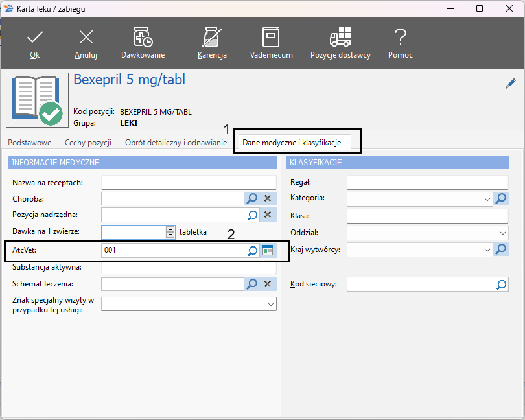Screen dimensions: 525x420
Task: Clear Schemat leczenia with the X icon
Action: (268, 284)
